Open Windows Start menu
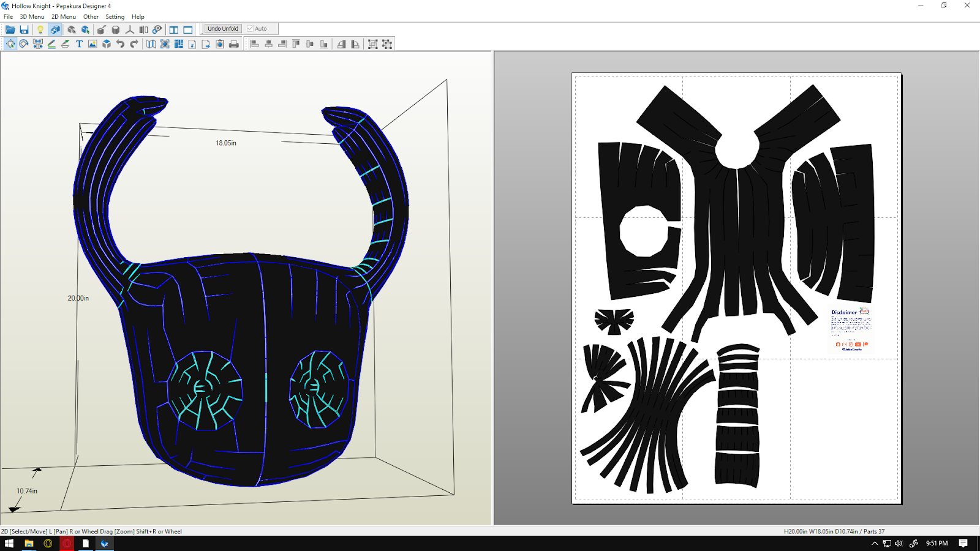Viewport: 980px width, 551px height. 9,543
